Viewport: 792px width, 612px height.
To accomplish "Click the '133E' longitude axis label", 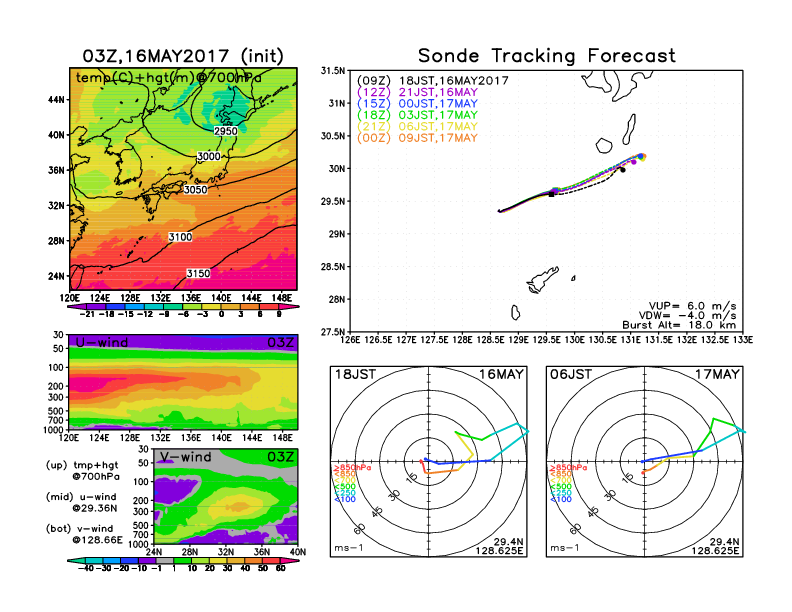I will click(x=744, y=340).
